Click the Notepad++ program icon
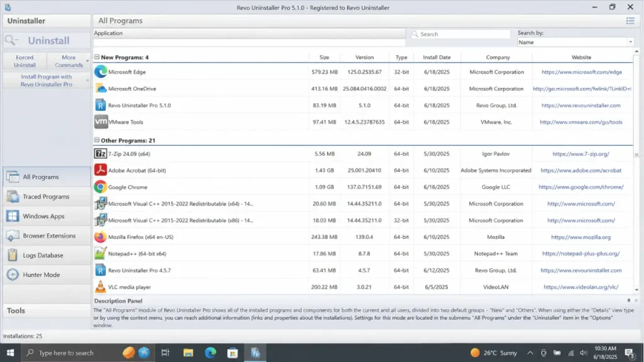This screenshot has height=362, width=644. coord(100,254)
